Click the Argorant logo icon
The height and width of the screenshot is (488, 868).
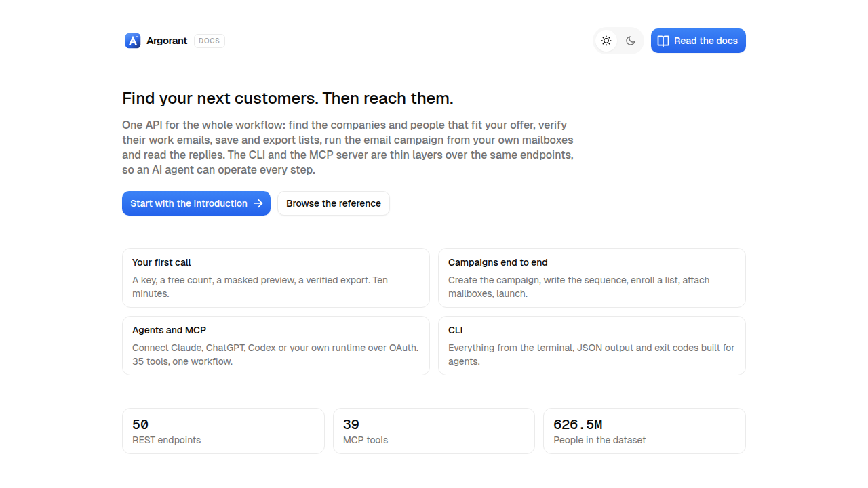coord(133,41)
